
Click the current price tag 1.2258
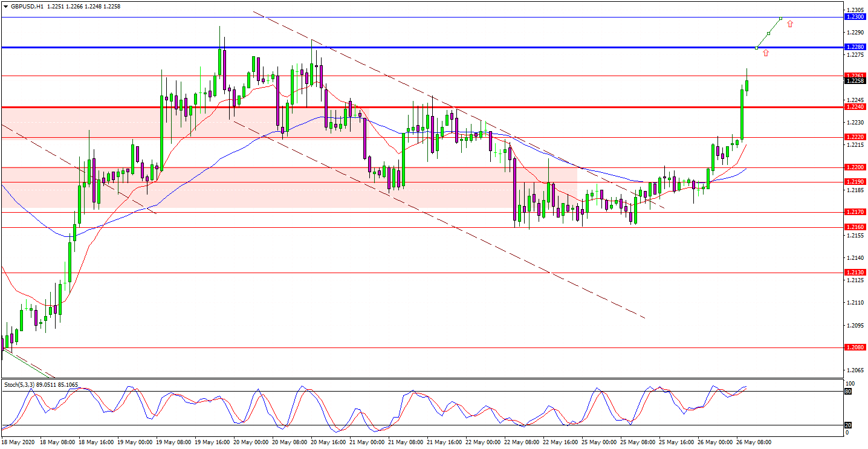(855, 81)
